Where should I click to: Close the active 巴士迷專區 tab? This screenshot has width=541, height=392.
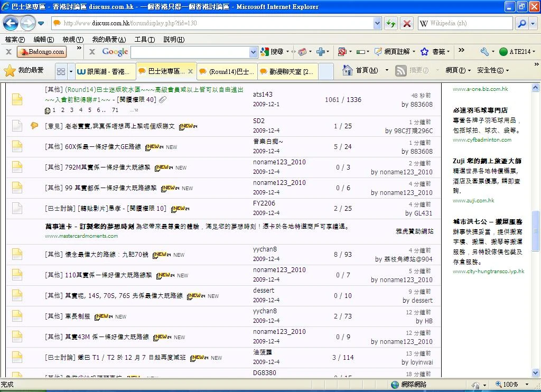coord(190,71)
